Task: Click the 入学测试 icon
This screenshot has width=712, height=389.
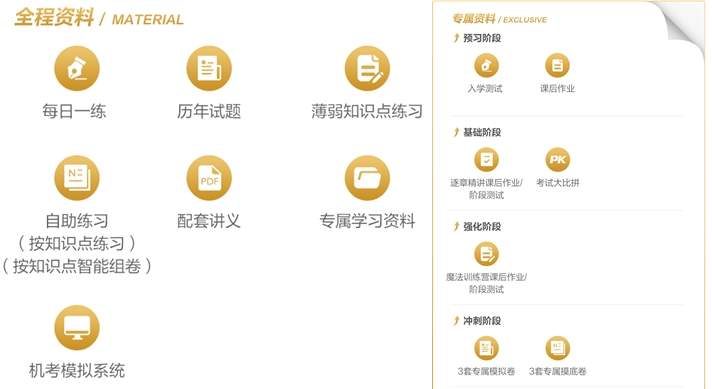Action: click(486, 65)
